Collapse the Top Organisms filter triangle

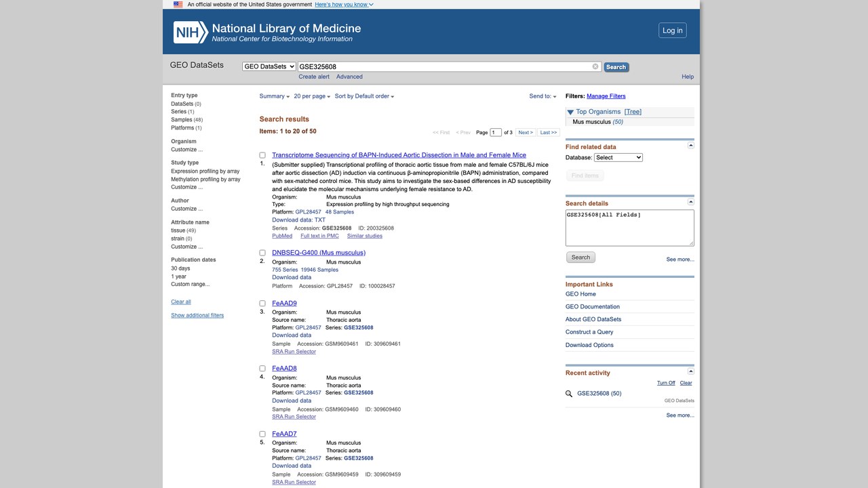[570, 113]
